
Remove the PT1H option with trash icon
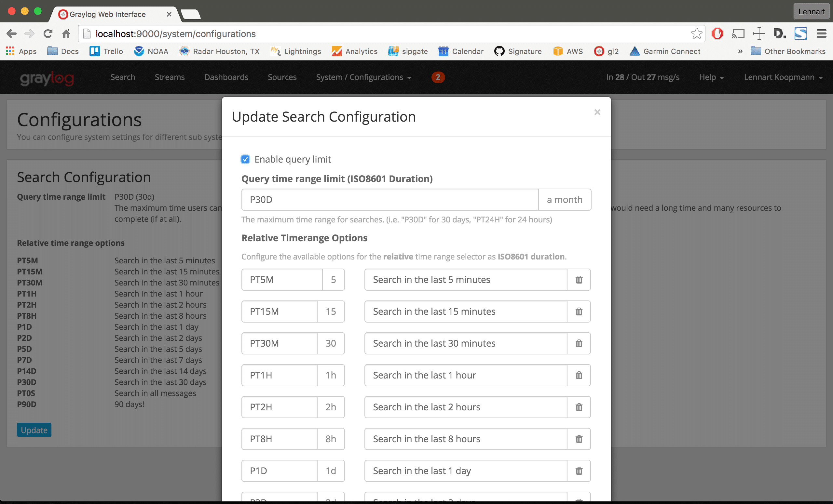pos(579,375)
